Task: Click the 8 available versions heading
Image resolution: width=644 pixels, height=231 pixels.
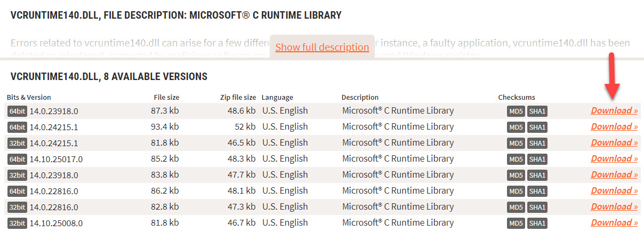Action: click(x=109, y=77)
